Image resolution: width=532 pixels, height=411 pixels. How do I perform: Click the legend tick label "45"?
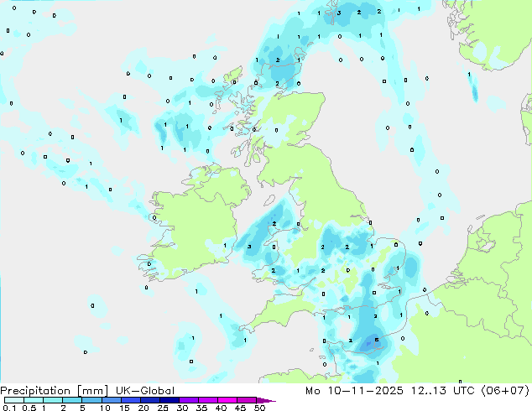(x=240, y=408)
